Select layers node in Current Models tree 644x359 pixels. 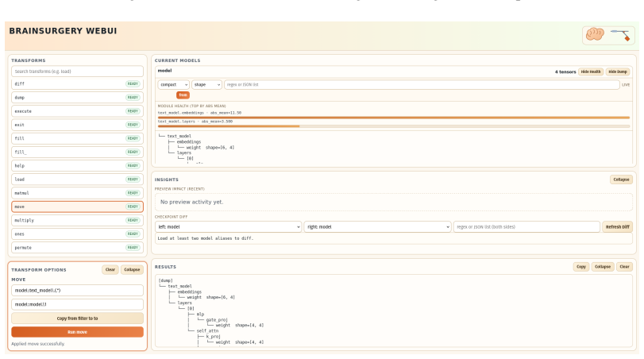(x=184, y=152)
